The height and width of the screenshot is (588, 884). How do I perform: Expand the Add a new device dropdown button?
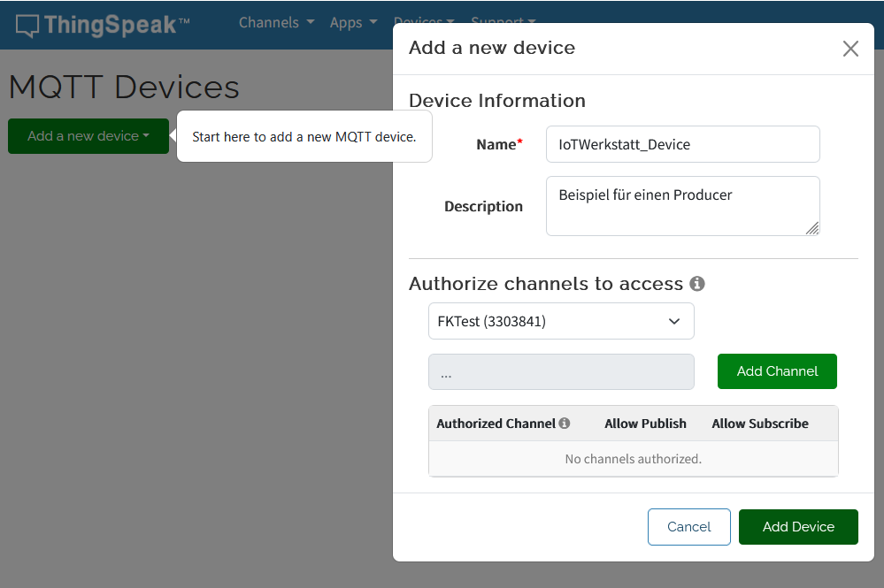(x=88, y=136)
